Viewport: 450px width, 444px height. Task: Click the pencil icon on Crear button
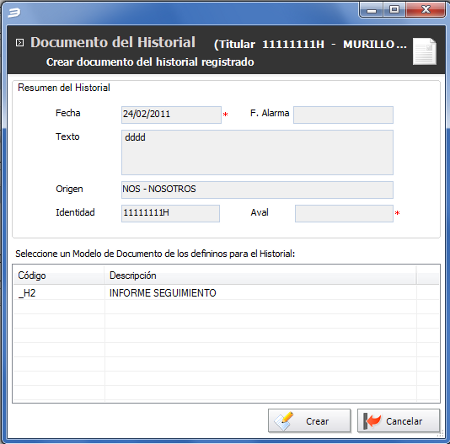[x=283, y=421]
